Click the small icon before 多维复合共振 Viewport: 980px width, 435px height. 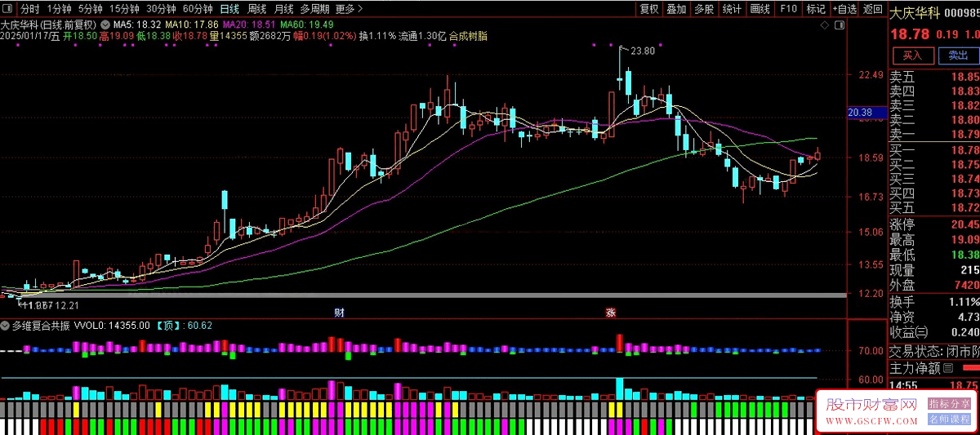pyautogui.click(x=6, y=325)
